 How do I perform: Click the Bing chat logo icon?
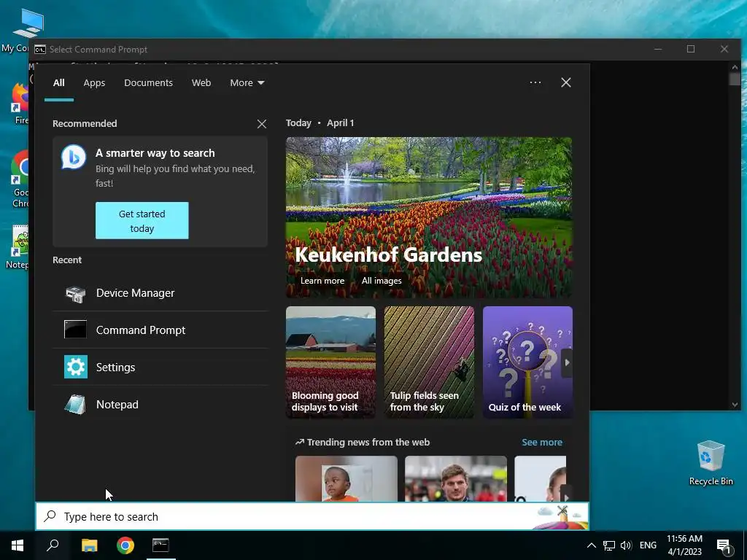pos(74,157)
